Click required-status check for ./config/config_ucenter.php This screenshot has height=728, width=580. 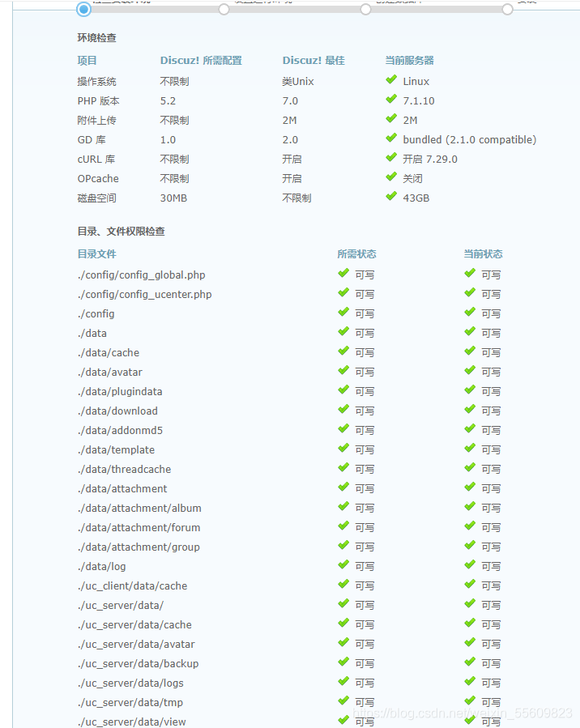tap(343, 293)
